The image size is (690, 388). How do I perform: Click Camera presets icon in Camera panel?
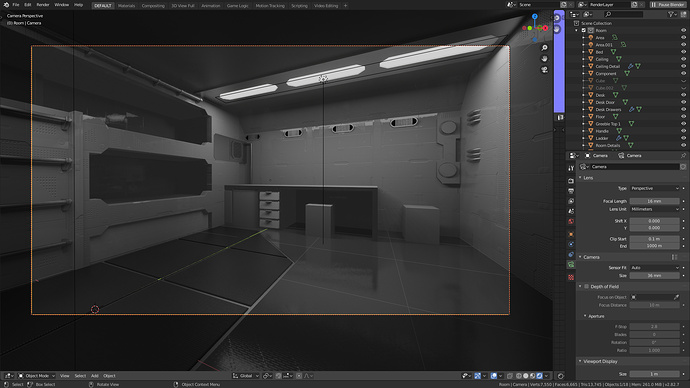click(674, 257)
